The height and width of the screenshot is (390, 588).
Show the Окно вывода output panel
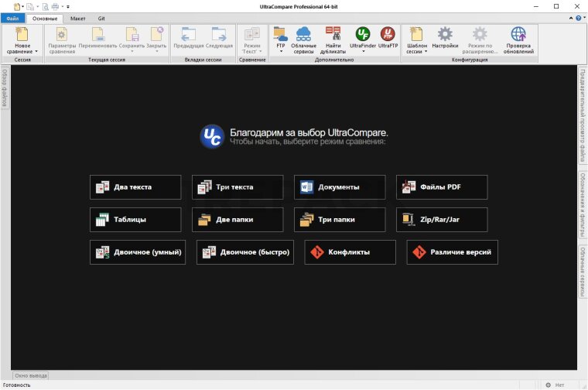coord(32,375)
